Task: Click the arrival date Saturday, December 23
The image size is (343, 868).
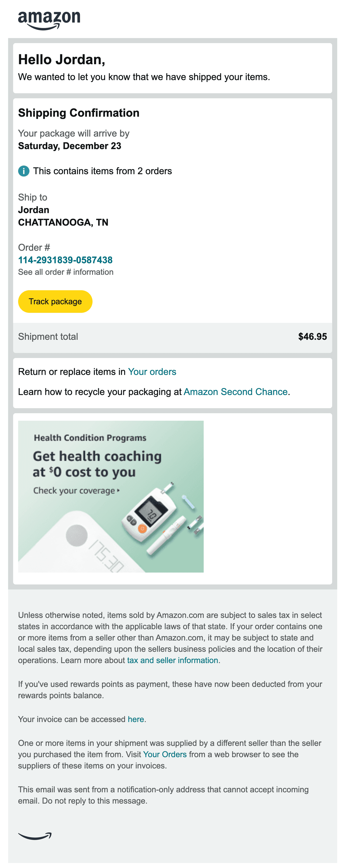Action: pyautogui.click(x=70, y=146)
